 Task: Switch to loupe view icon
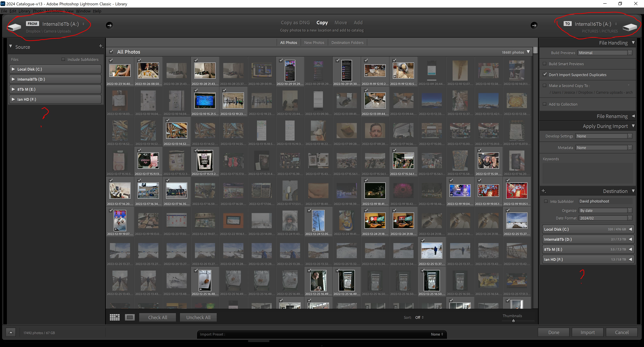[130, 317]
